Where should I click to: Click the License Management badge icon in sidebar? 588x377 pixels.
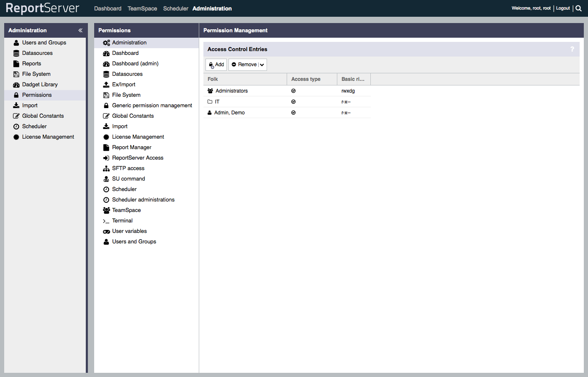coord(16,137)
